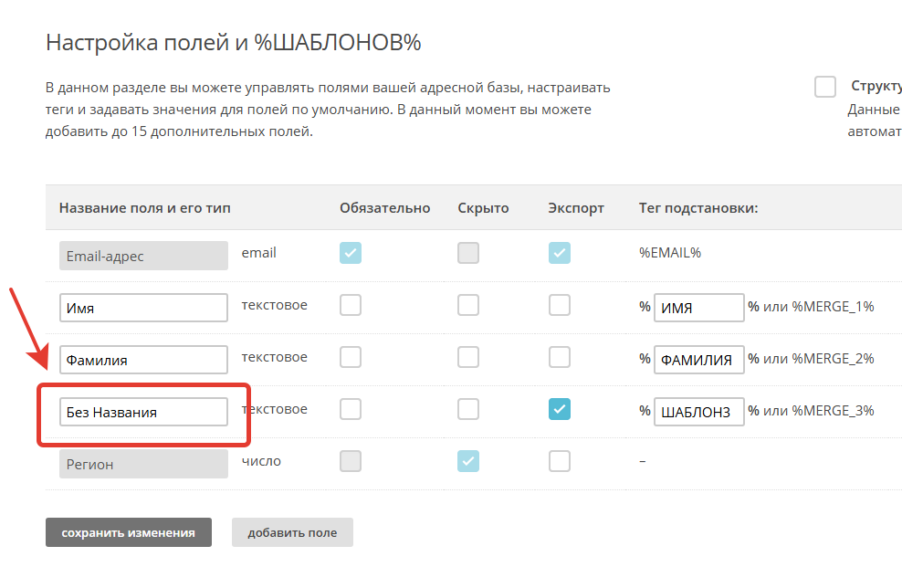The height and width of the screenshot is (588, 902).
Task: Edit the ФАМИЛИЯ merge tag input
Action: point(698,360)
